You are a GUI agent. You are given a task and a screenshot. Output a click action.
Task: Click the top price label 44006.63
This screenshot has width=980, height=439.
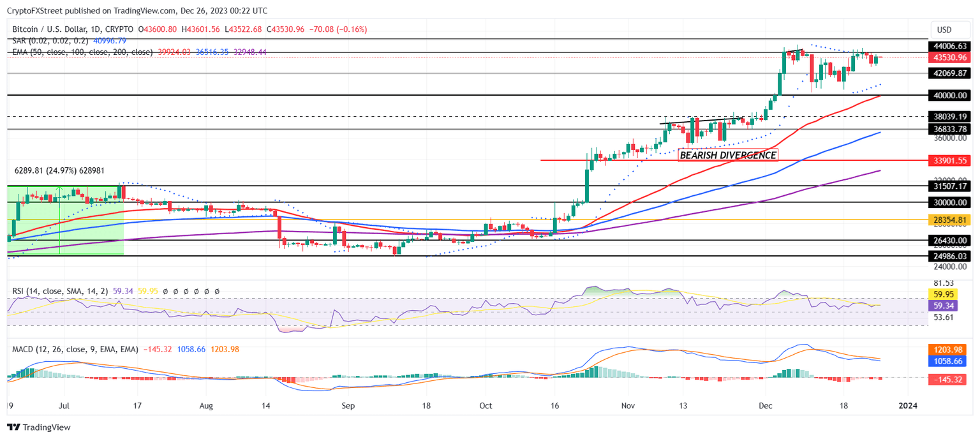click(950, 46)
